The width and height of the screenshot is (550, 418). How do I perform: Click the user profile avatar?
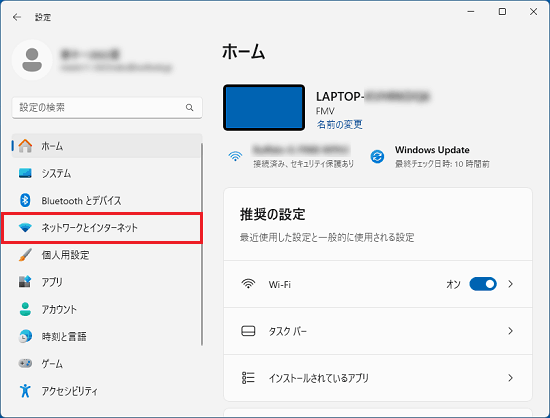pos(32,60)
